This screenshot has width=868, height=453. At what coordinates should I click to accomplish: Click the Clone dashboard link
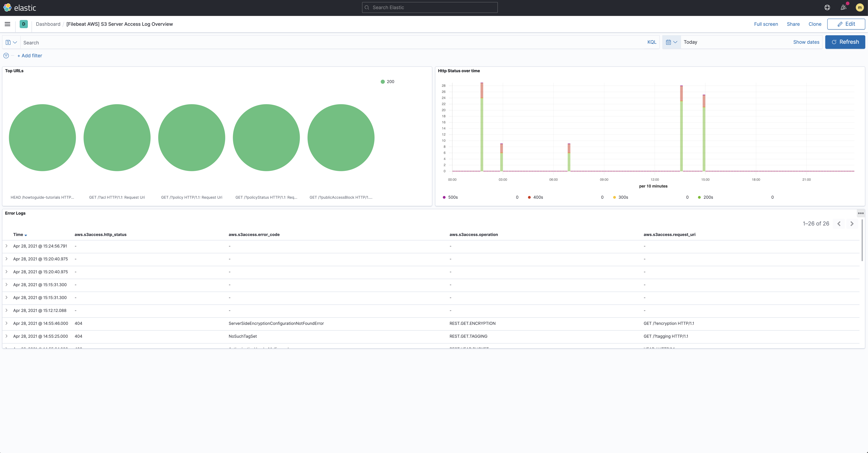pyautogui.click(x=815, y=24)
